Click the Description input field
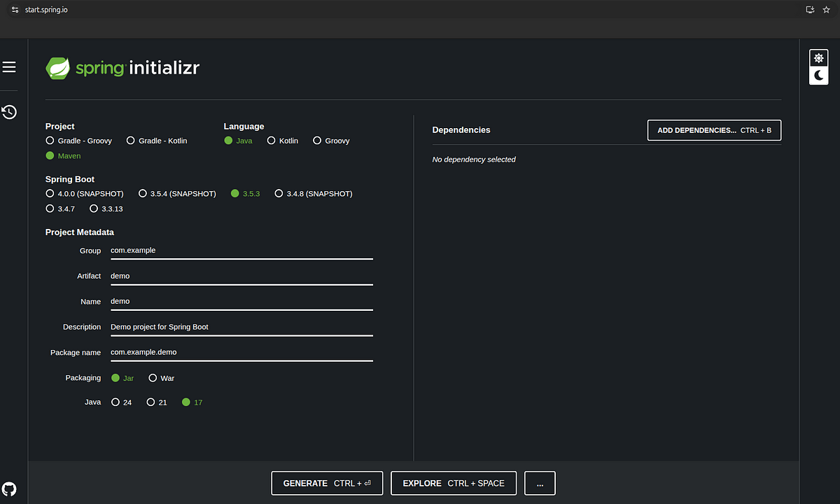840x504 pixels. click(x=241, y=327)
